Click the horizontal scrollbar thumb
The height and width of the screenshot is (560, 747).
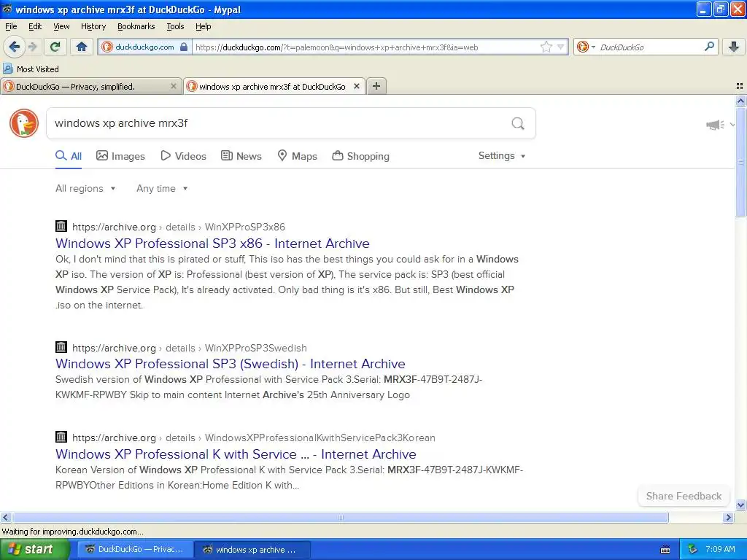(x=340, y=517)
